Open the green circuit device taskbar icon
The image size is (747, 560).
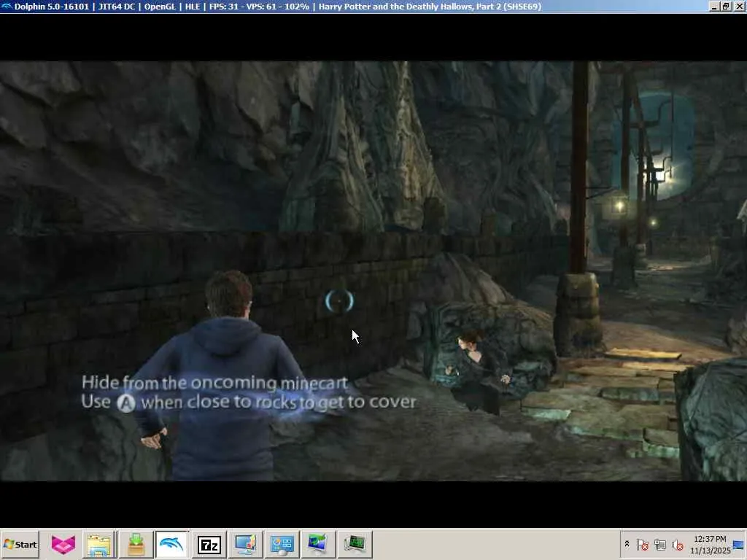point(355,544)
